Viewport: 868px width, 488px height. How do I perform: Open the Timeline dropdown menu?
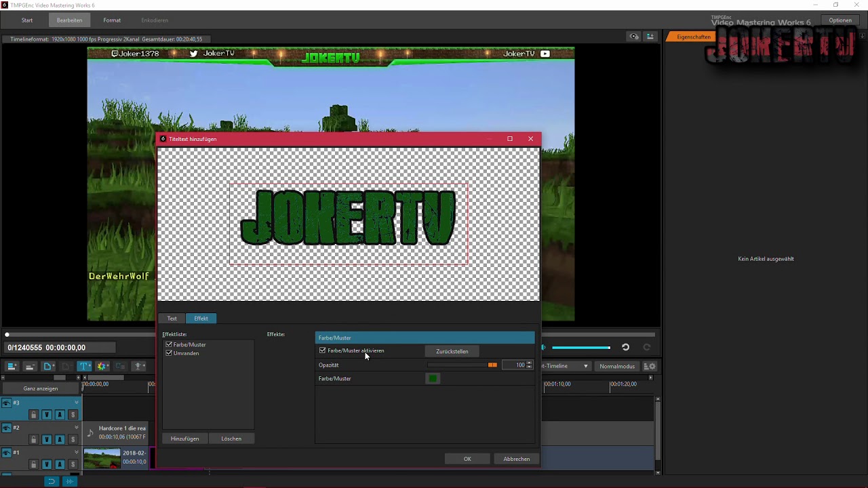(566, 366)
